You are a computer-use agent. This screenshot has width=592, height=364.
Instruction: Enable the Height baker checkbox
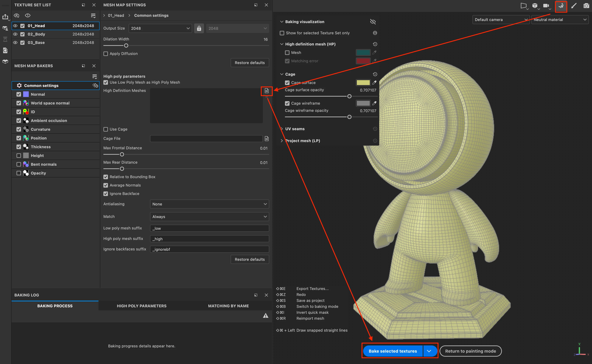coord(19,156)
